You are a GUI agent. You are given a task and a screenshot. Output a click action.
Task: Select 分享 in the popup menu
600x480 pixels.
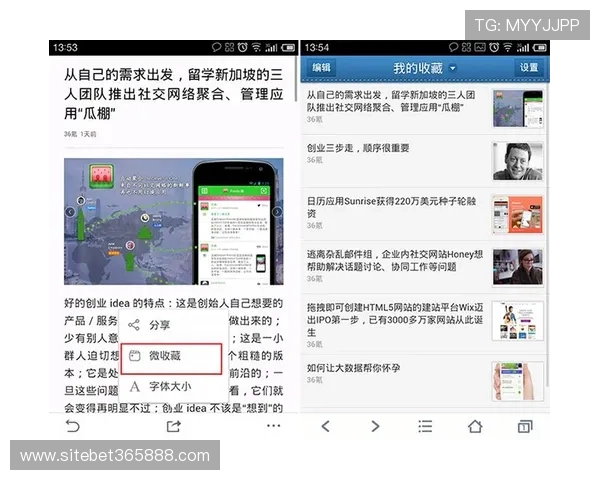173,325
